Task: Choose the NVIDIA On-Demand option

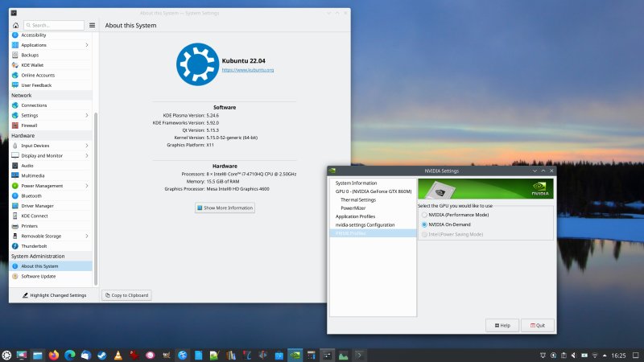Action: pos(425,224)
